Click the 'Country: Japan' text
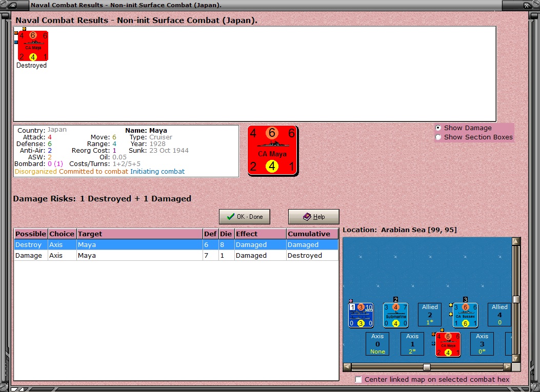Image resolution: width=540 pixels, height=392 pixels. pyautogui.click(x=42, y=130)
